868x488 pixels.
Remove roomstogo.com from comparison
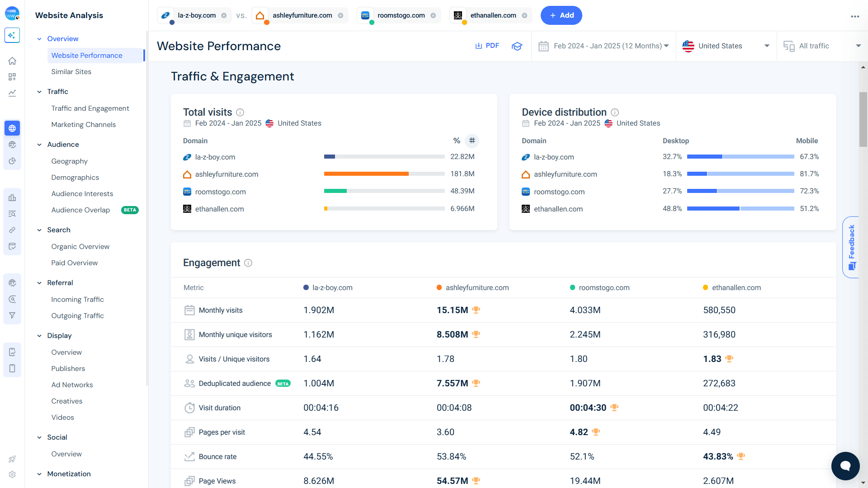point(433,15)
